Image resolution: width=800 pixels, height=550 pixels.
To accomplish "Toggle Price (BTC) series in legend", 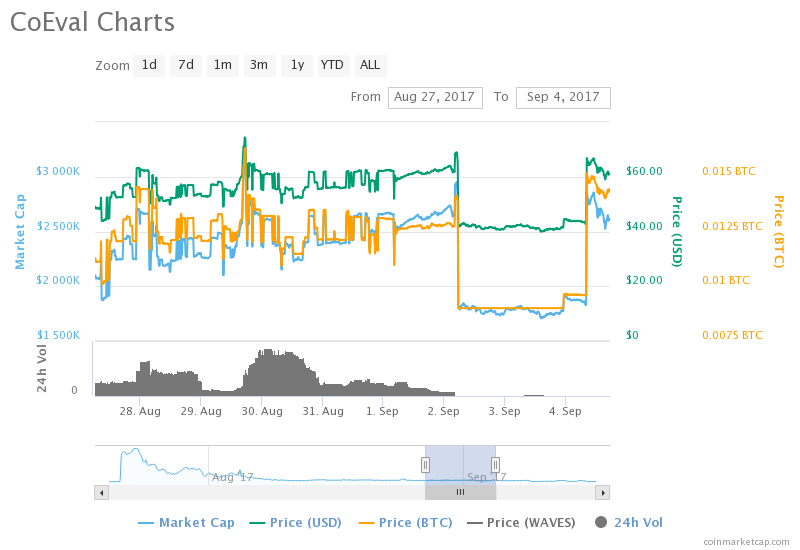I will pos(406,522).
